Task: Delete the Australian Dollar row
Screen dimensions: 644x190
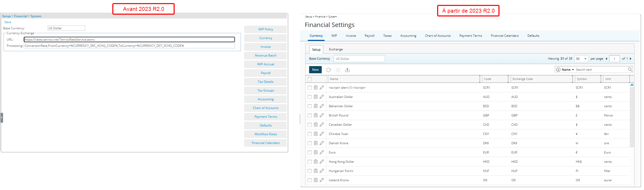Action: pos(316,97)
